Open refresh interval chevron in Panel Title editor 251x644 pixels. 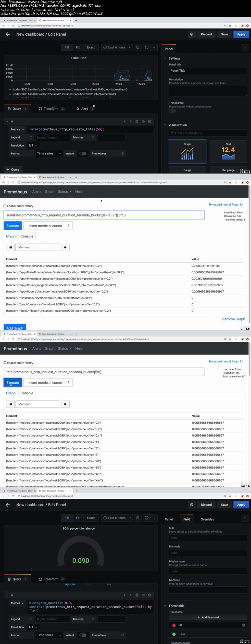(154, 47)
